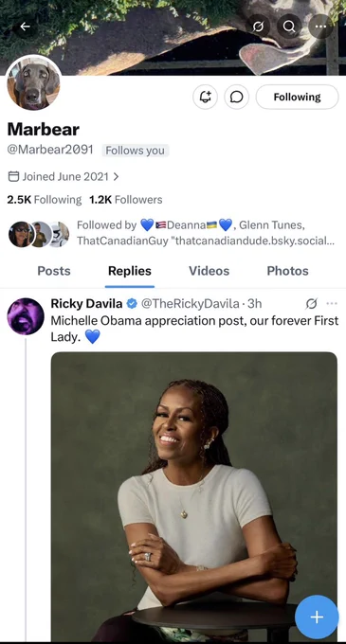
Task: Open direct message bubble icon
Action: (x=236, y=97)
